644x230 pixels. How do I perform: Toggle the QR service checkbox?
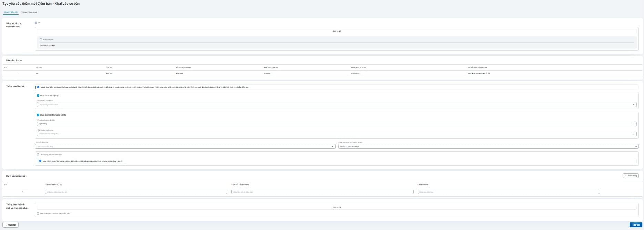click(x=36, y=23)
